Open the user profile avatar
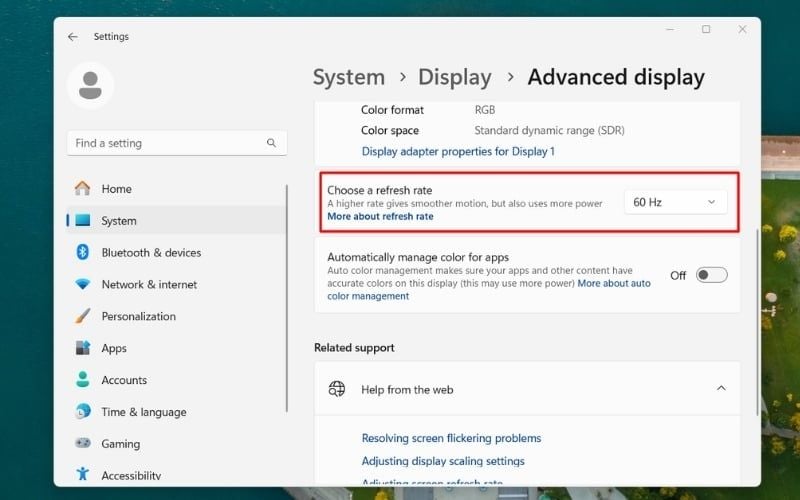This screenshot has height=500, width=800. click(x=90, y=85)
